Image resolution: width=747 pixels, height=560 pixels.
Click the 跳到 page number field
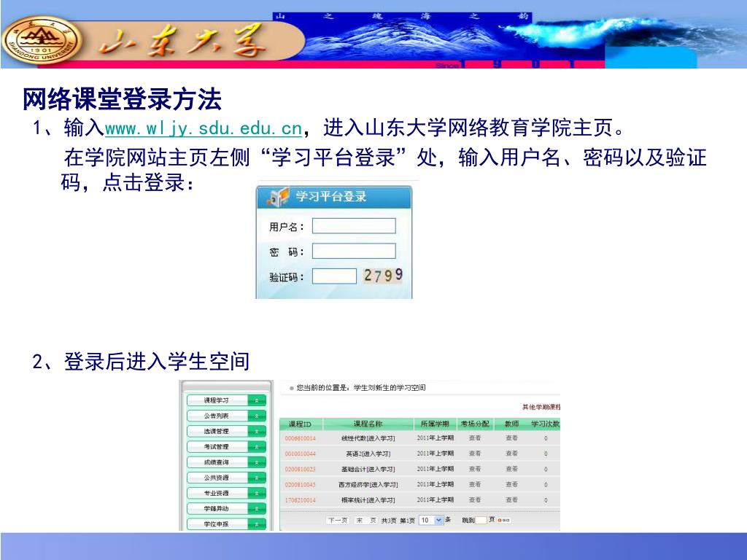[481, 520]
